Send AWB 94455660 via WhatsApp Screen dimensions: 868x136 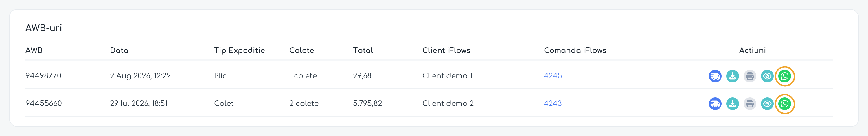[785, 104]
